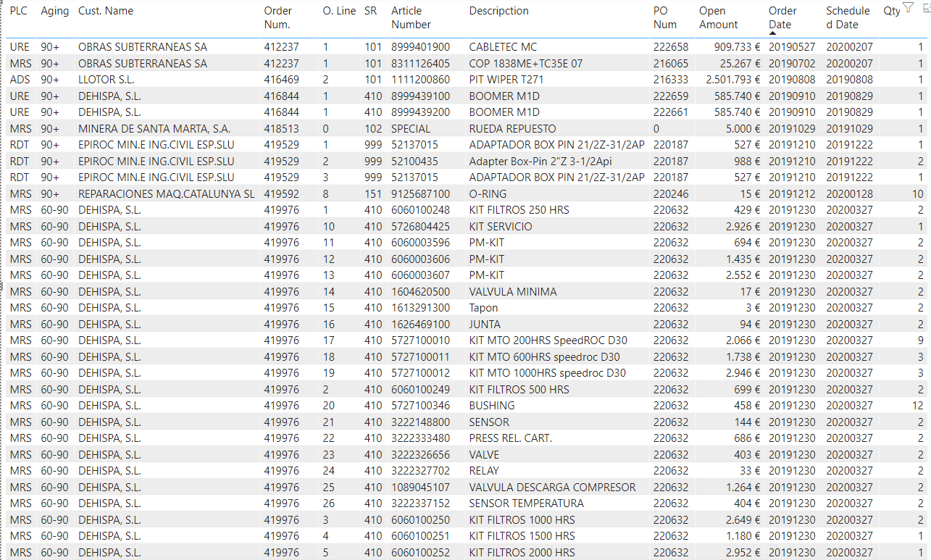Click the VALVULA DESCARGA COMPRESOR cell
Viewport: 931px width, 560px height.
tap(553, 488)
